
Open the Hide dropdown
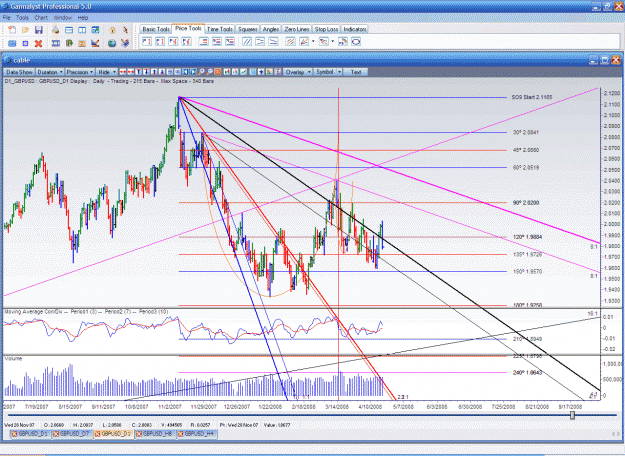click(107, 72)
